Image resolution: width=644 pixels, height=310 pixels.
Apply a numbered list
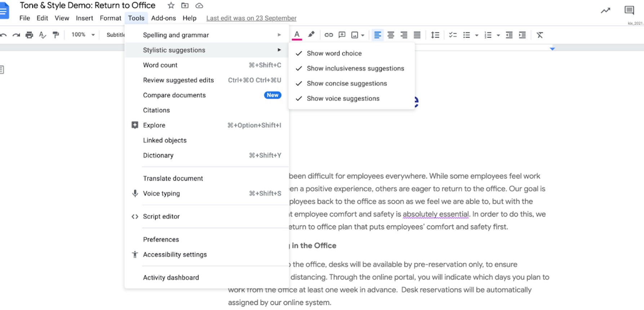tap(488, 35)
